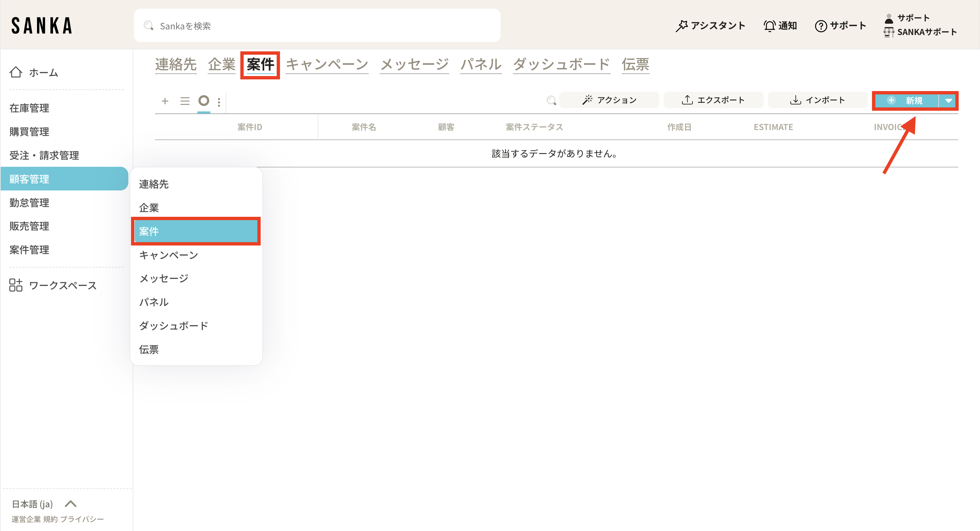Switch to list view icon
Viewport: 980px width, 531px height.
pos(185,101)
